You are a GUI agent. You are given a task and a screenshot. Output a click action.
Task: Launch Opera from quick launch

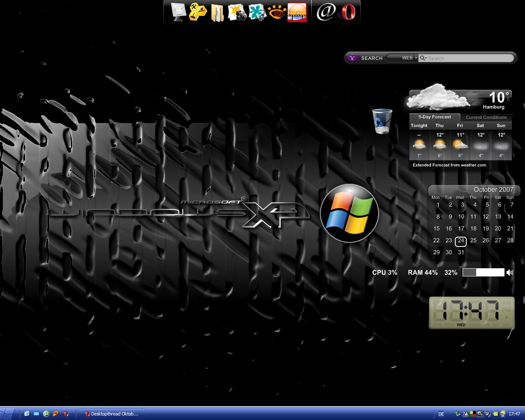coord(66,414)
